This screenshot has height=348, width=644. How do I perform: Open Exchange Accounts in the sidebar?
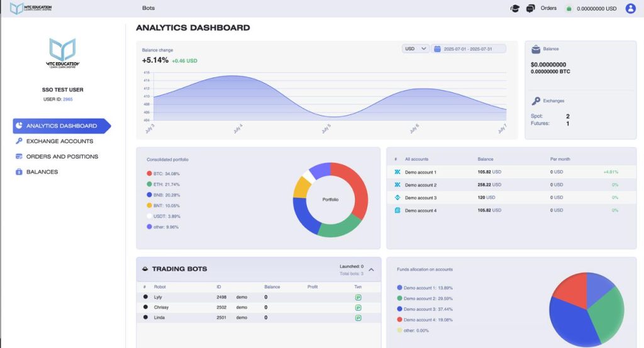point(59,141)
